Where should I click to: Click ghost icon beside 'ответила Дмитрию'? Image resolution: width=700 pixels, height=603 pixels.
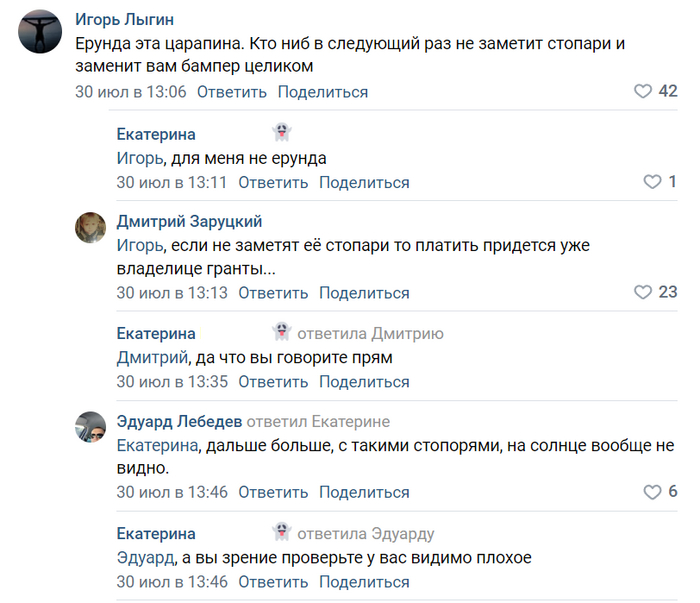(281, 332)
